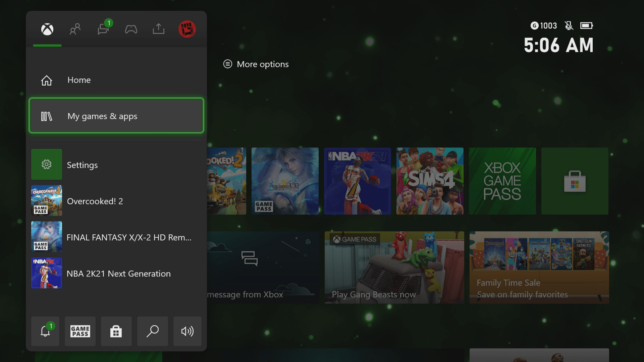Viewport: 644px width, 362px height.
Task: Open the Parties & chats tab
Action: click(x=103, y=29)
